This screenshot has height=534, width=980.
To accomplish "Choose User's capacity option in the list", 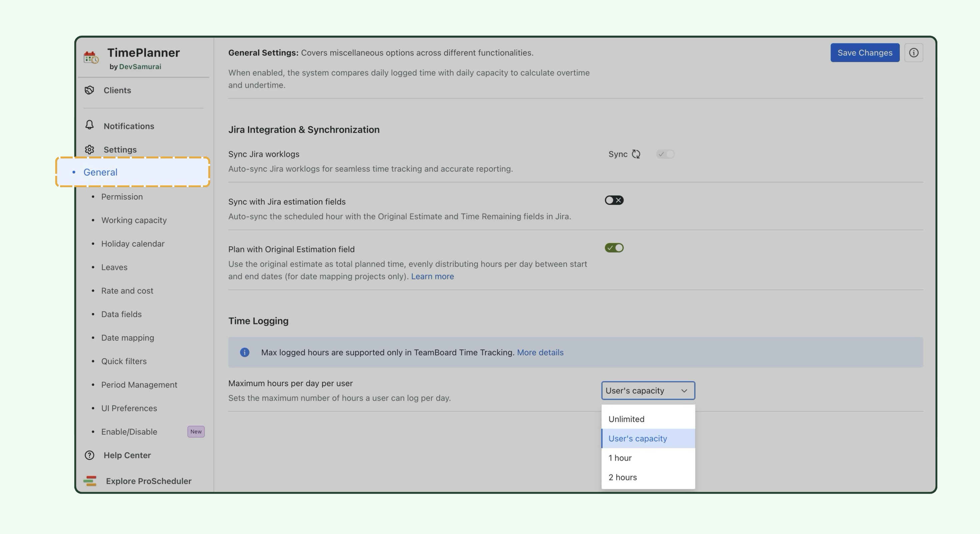I will [x=648, y=438].
